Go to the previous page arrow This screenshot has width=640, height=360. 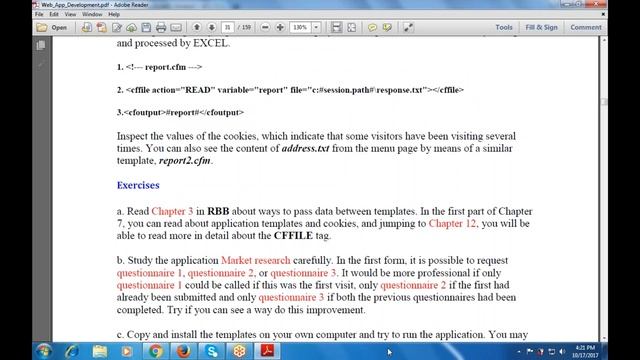197,27
